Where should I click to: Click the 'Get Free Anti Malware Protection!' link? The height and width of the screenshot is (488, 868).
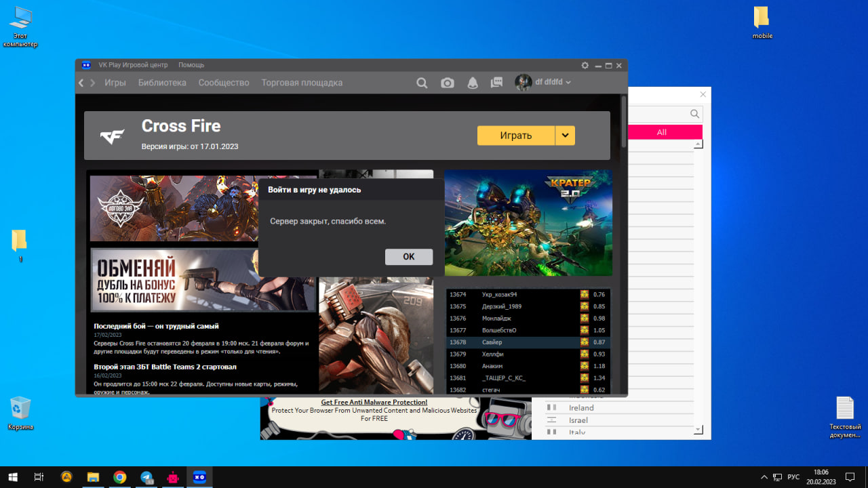pos(374,402)
